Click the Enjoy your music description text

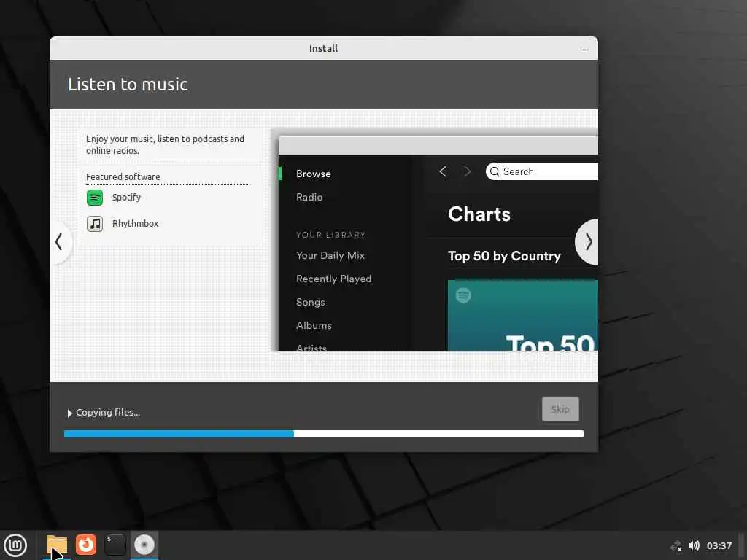pyautogui.click(x=165, y=144)
